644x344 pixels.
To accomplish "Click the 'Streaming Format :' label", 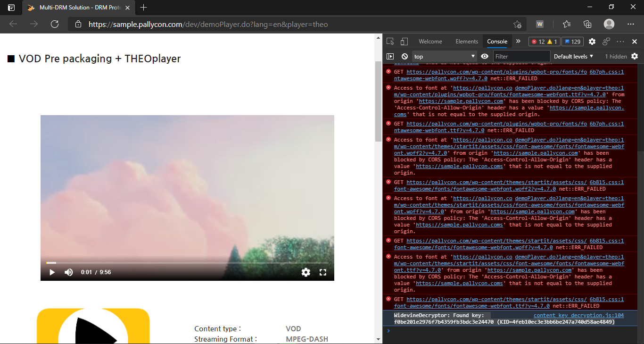I will [226, 339].
